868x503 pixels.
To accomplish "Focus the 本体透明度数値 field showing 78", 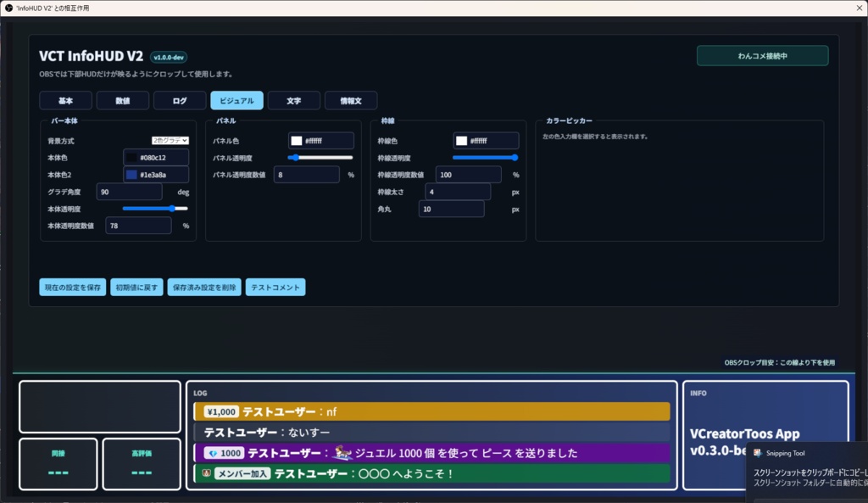I will 138,226.
